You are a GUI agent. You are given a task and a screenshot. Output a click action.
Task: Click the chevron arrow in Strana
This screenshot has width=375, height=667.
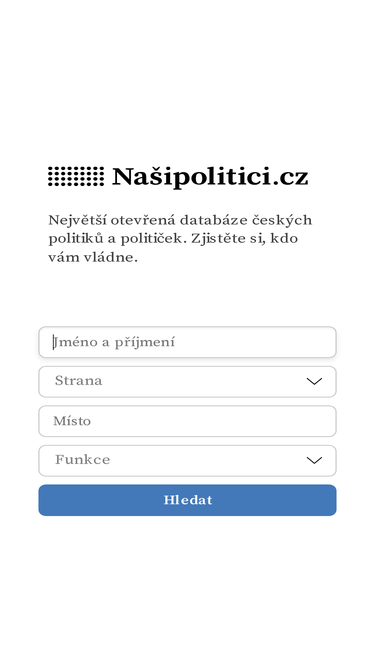314,382
